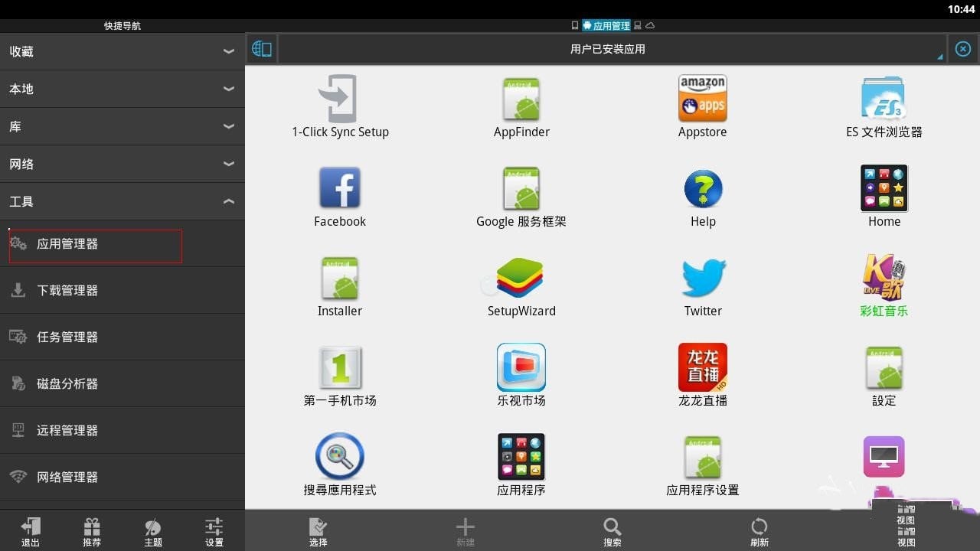Click the 新建 plus button
The image size is (980, 551).
click(465, 532)
